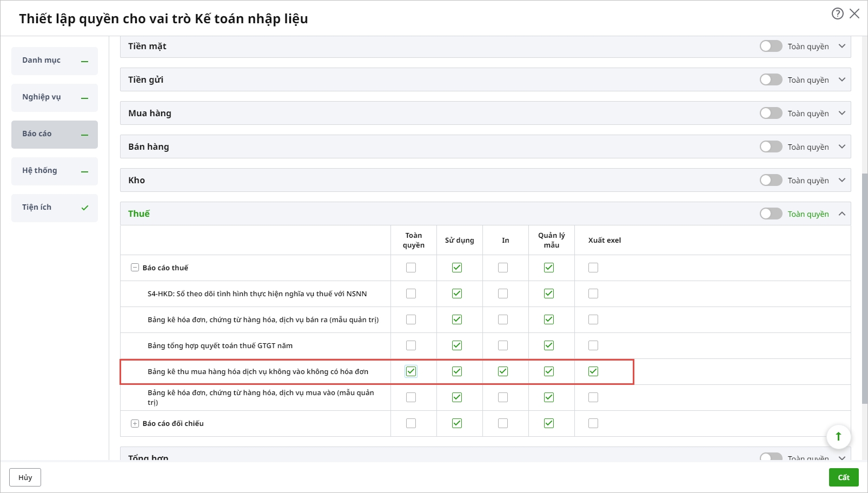Click the dash icon on Hệ thống
868x493 pixels.
tap(84, 171)
